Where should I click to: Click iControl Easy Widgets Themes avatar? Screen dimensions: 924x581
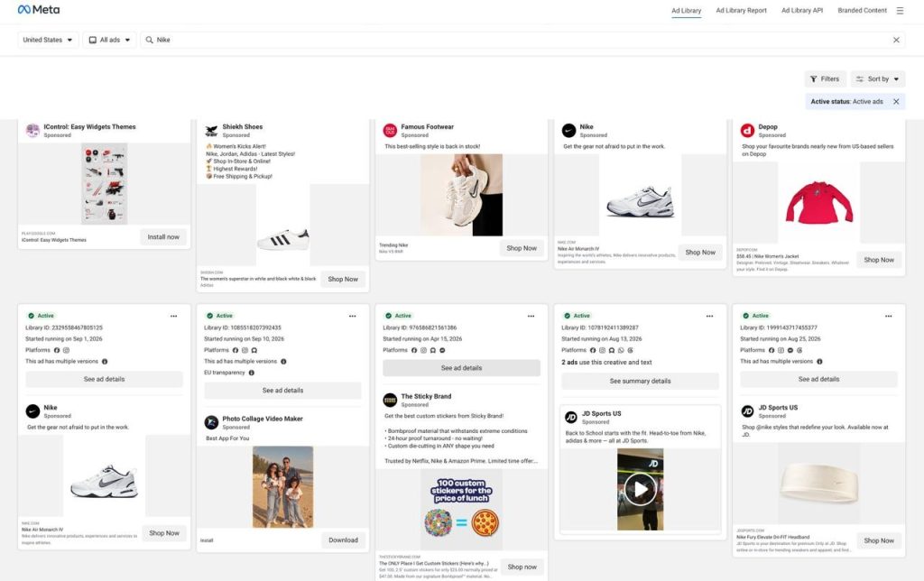33,130
